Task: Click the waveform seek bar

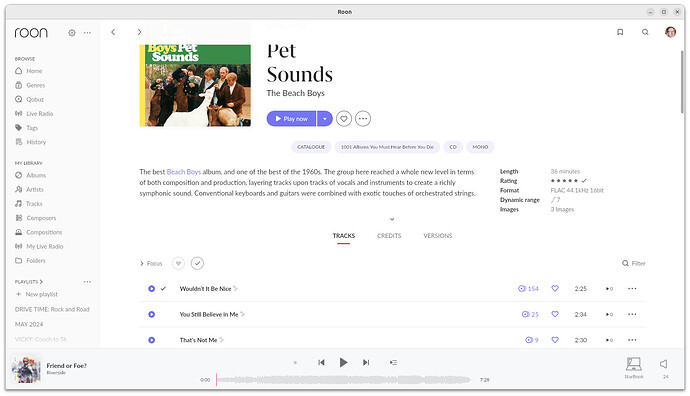Action: (344, 380)
